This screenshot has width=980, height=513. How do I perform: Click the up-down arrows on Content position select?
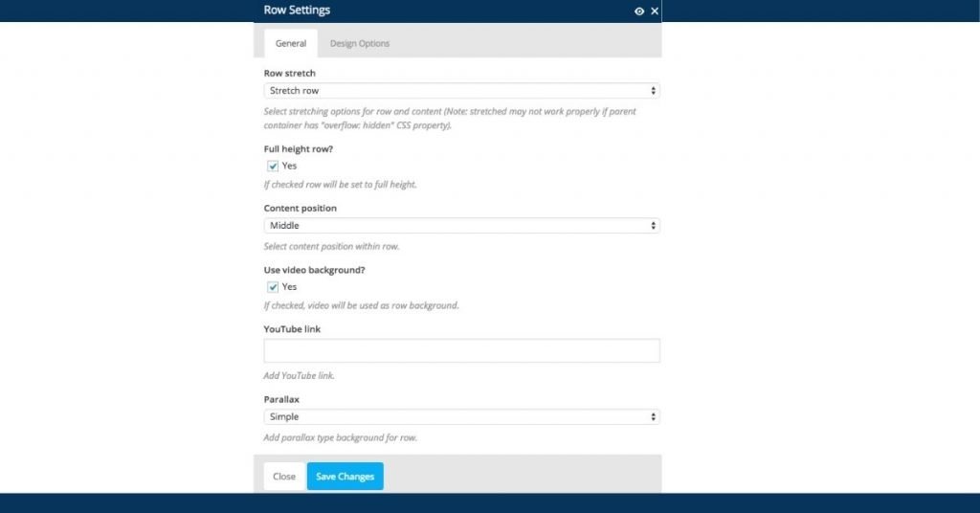[x=653, y=226]
